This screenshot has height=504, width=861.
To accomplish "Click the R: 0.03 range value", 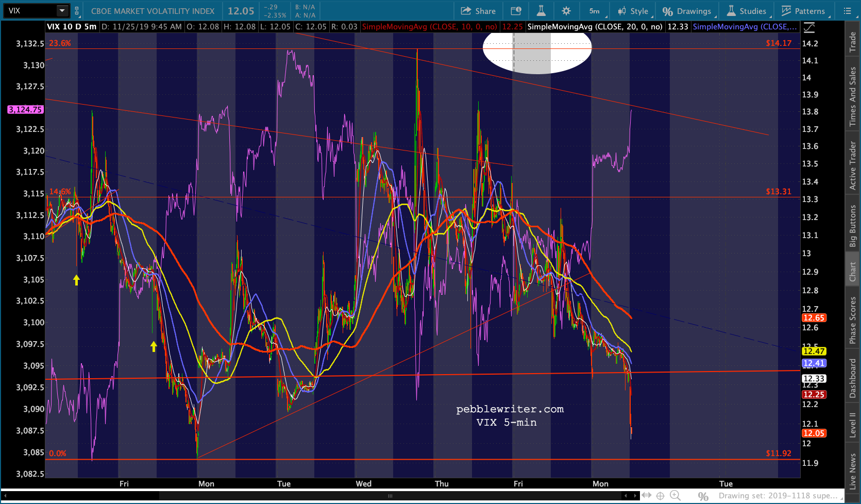I will pyautogui.click(x=344, y=27).
